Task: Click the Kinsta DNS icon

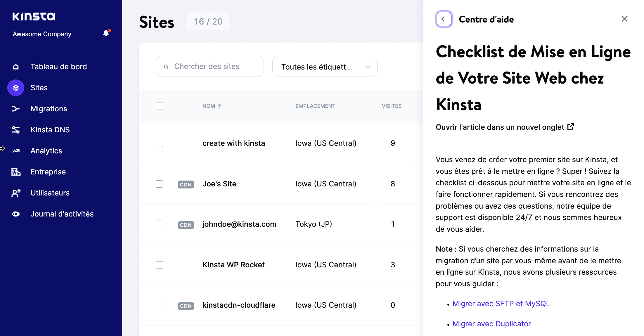Action: [16, 130]
